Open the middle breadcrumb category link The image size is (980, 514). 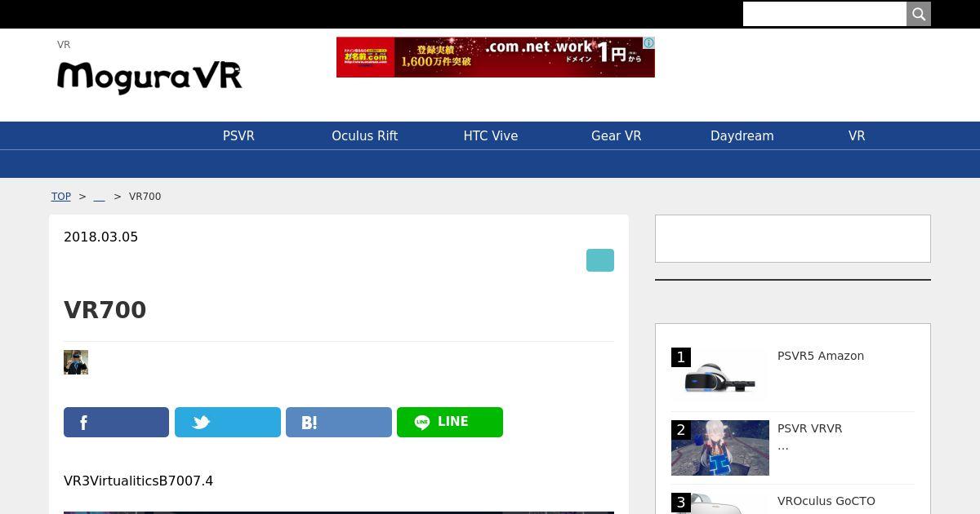coord(99,197)
